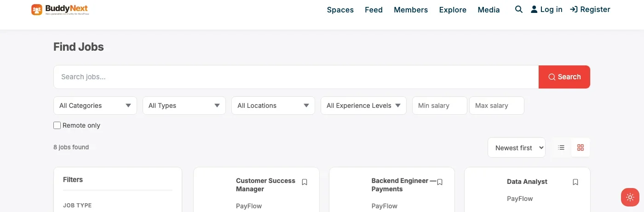The width and height of the screenshot is (644, 212).
Task: Bookmark the Customer Success Manager job
Action: click(305, 183)
